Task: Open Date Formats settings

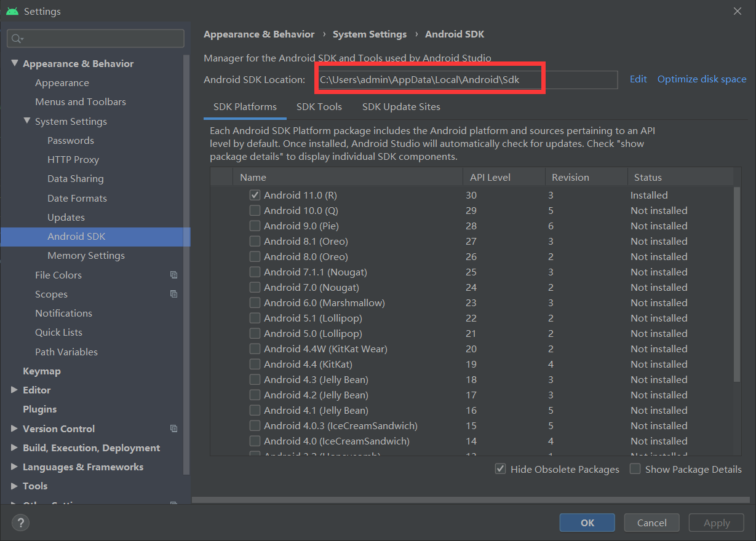Action: click(77, 198)
